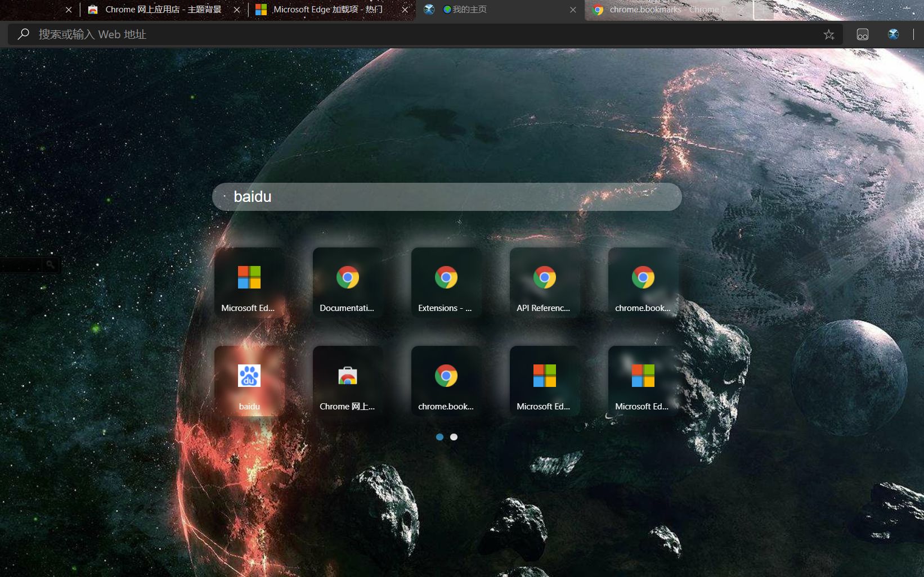Open the top-row chrome.book... tile
The width and height of the screenshot is (924, 577).
(x=643, y=283)
